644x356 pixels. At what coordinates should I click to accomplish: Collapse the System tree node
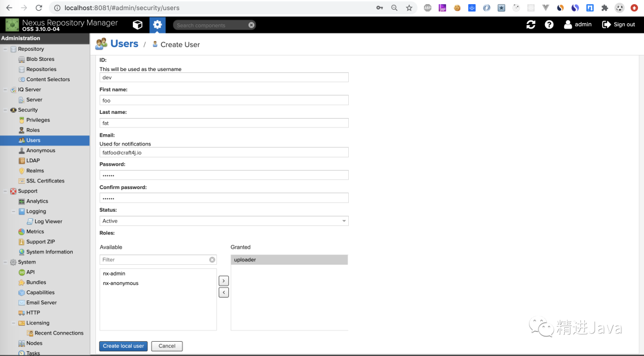(5, 262)
